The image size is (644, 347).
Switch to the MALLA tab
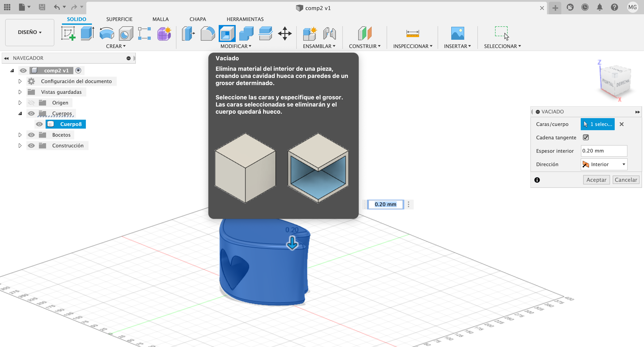[x=161, y=19]
